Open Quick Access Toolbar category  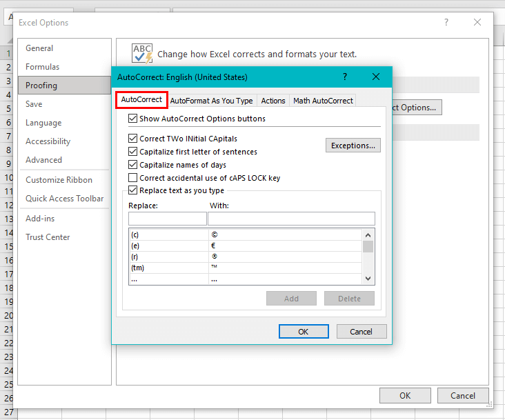(x=64, y=199)
